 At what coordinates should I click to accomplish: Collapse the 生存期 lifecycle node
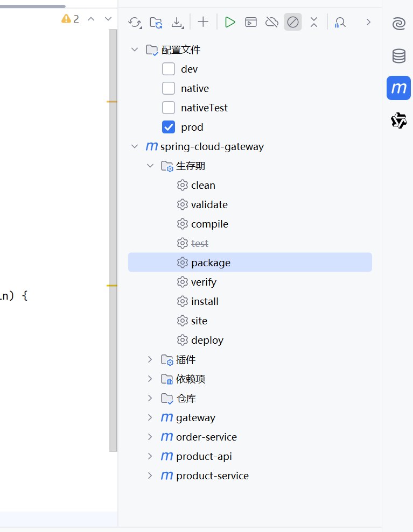tap(150, 166)
